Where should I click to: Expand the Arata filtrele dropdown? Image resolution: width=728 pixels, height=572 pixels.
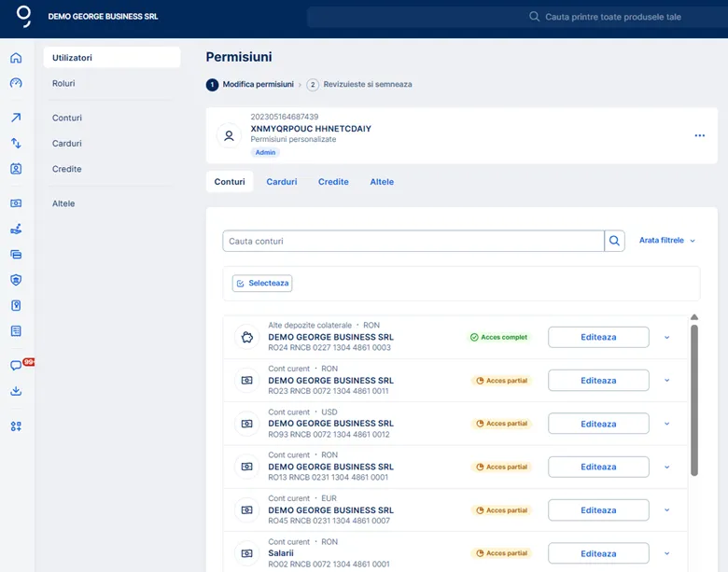point(667,241)
